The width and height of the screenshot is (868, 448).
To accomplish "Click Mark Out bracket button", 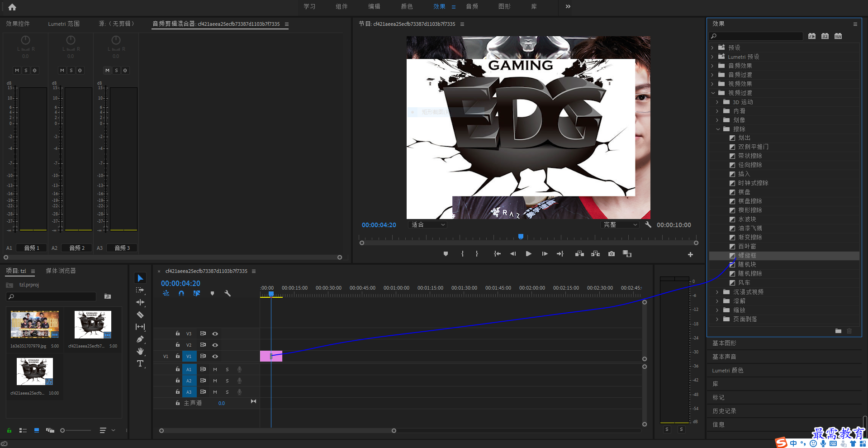I will coord(477,254).
